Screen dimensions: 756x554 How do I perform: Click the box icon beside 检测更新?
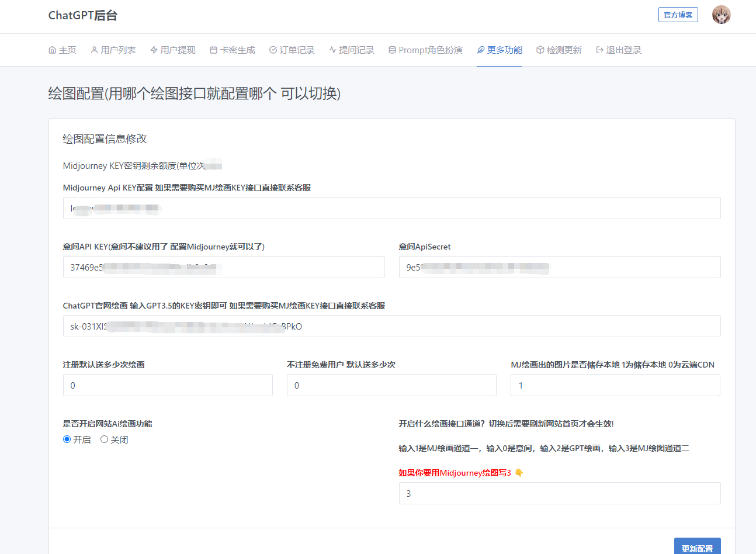point(540,50)
